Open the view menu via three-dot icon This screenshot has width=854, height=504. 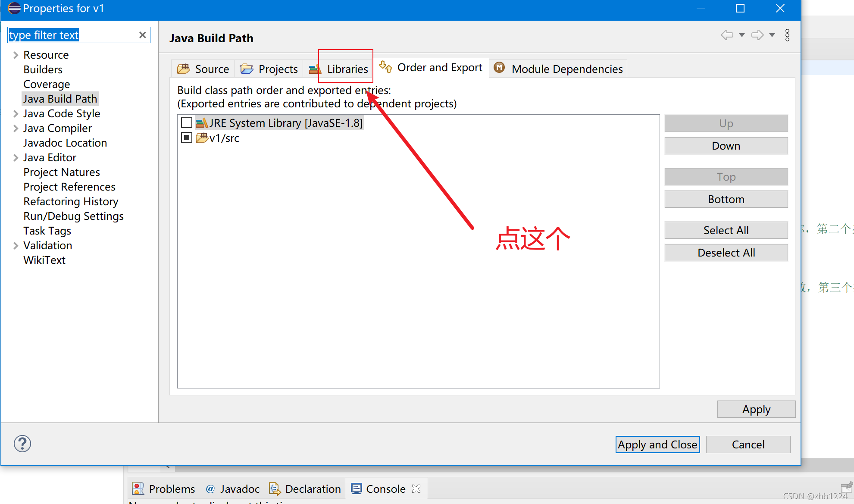pos(787,35)
